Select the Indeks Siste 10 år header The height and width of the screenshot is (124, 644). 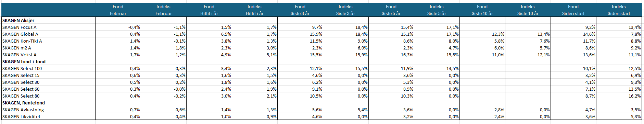pos(528,10)
